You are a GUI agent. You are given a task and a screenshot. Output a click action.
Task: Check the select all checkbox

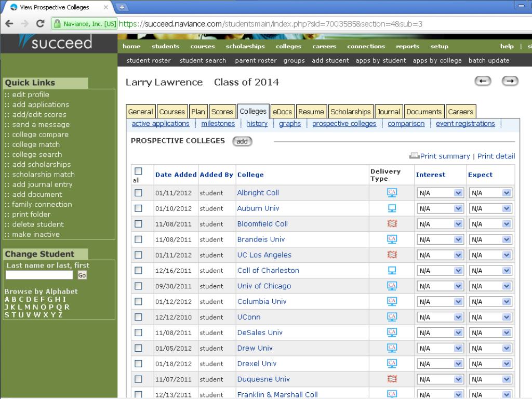tap(138, 171)
